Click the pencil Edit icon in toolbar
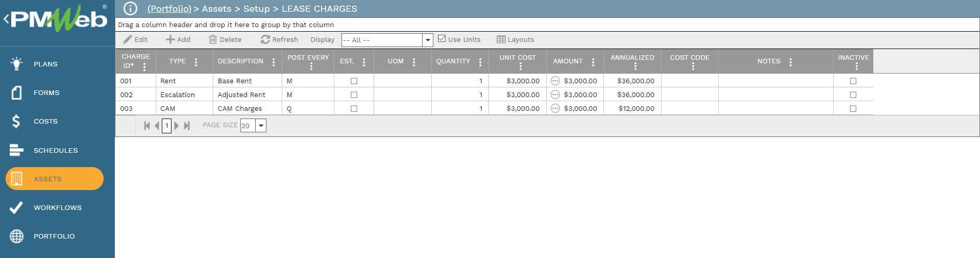 128,39
